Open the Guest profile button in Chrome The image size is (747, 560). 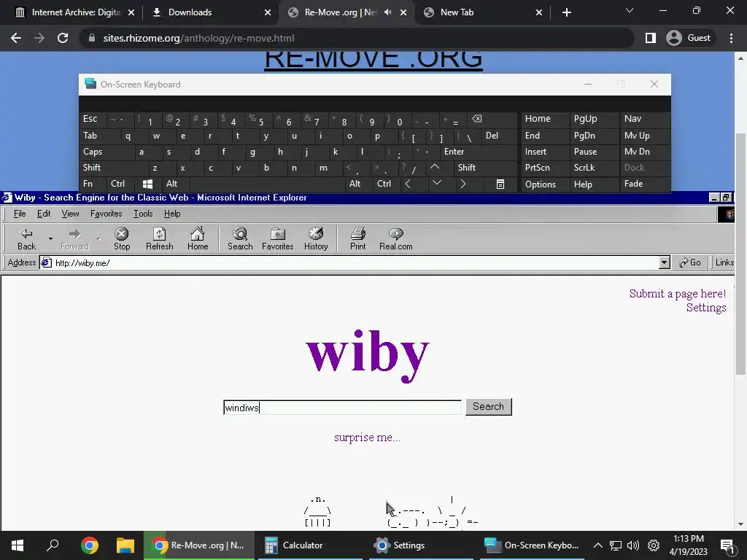689,38
